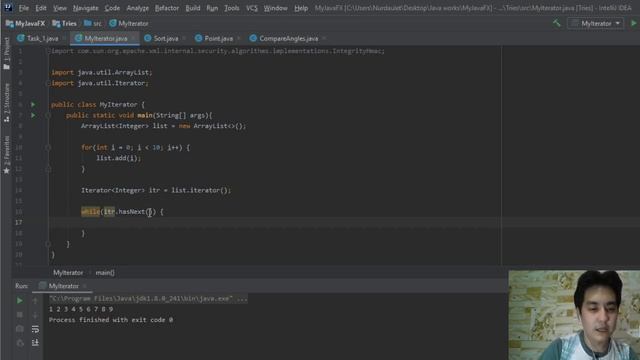This screenshot has width=640, height=360.
Task: Click bottom icon in Run panel's left column
Action: tap(20, 342)
